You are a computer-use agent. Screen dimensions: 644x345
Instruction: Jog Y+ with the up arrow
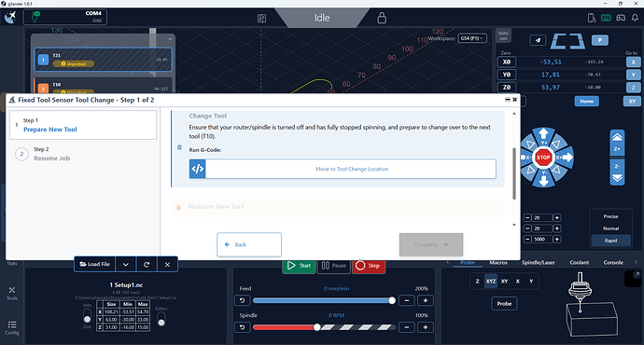point(543,133)
